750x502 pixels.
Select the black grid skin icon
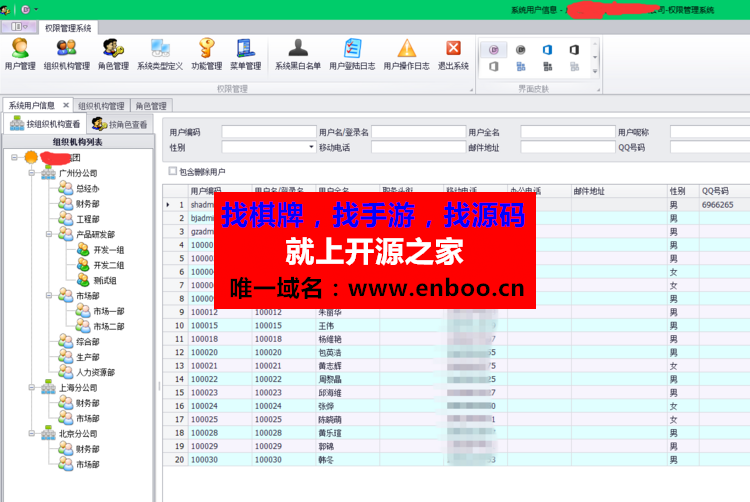547,66
